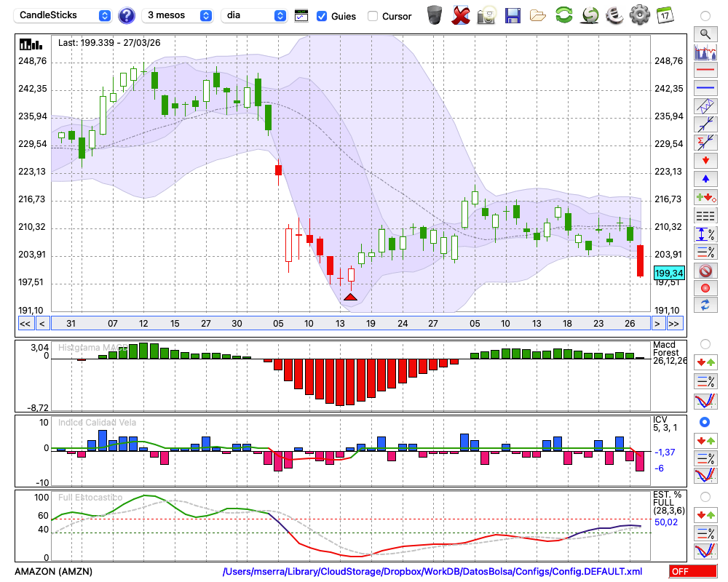This screenshot has width=728, height=582.
Task: Open the dia interval dropdown
Action: (x=254, y=15)
